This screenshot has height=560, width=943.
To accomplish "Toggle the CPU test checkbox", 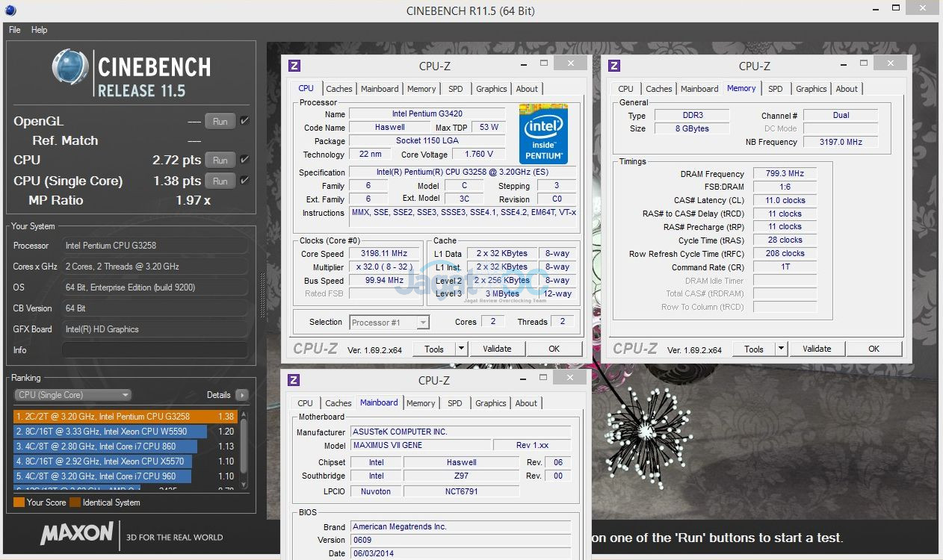I will [x=244, y=160].
